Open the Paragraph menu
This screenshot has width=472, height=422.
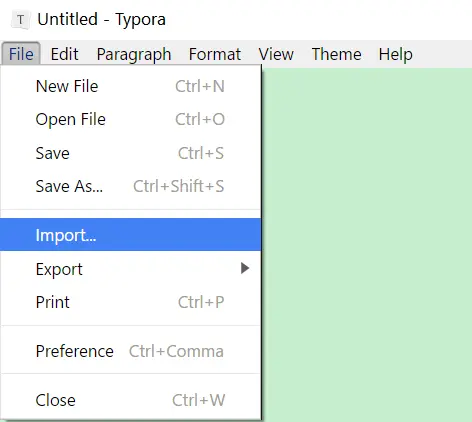click(134, 54)
